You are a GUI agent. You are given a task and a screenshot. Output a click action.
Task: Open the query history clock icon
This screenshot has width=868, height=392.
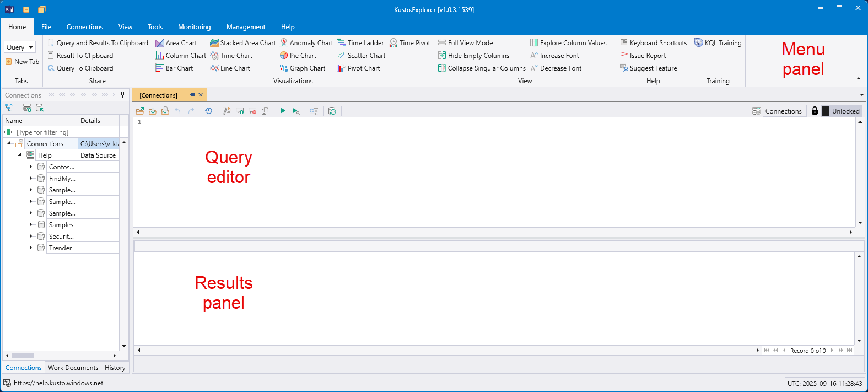click(208, 111)
